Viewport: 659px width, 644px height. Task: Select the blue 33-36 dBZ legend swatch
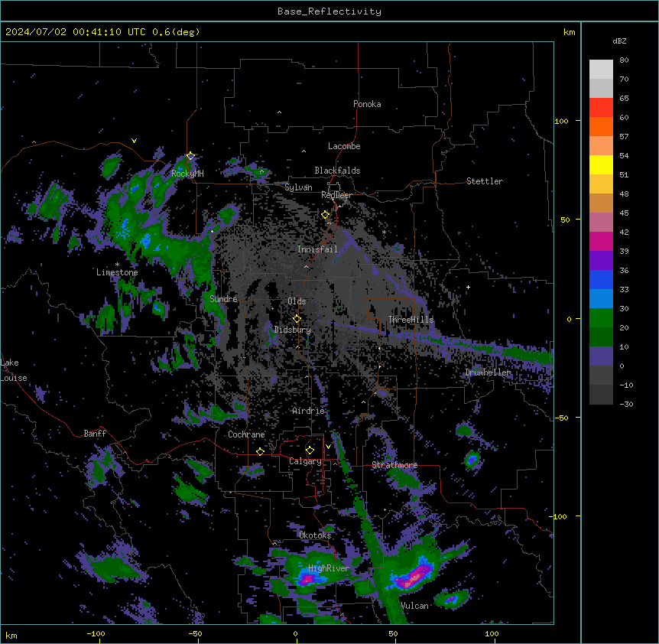point(601,279)
